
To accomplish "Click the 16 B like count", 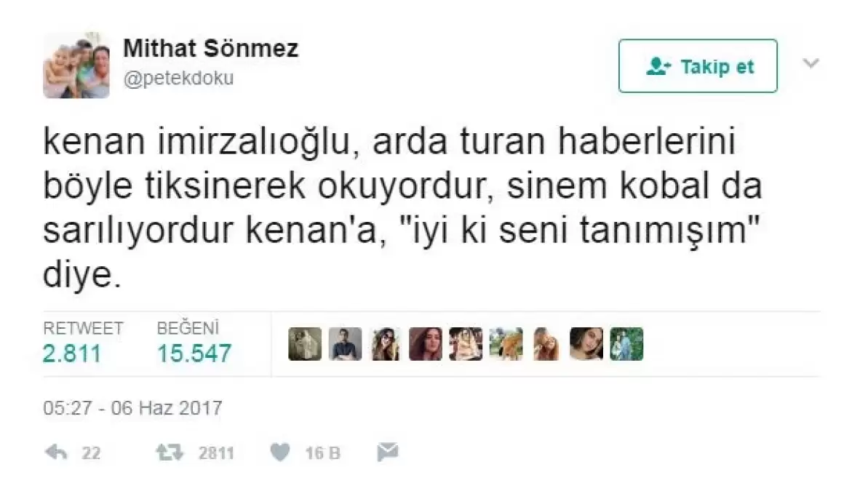I will [323, 453].
